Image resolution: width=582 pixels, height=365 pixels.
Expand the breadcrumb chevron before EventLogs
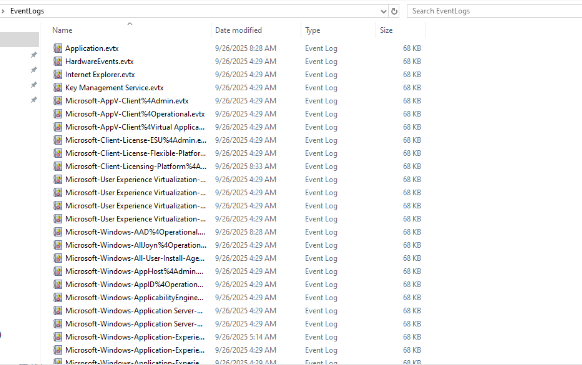[x=3, y=11]
